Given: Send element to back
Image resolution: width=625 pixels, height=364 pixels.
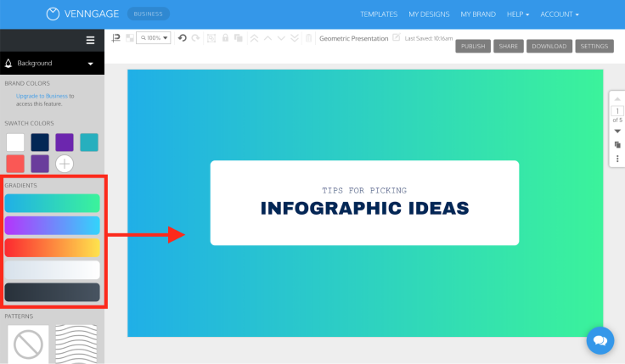Looking at the screenshot, I should click(x=295, y=38).
